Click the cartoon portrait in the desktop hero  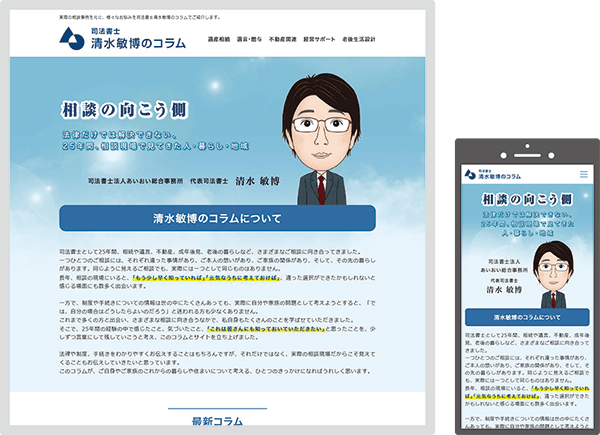[322, 139]
